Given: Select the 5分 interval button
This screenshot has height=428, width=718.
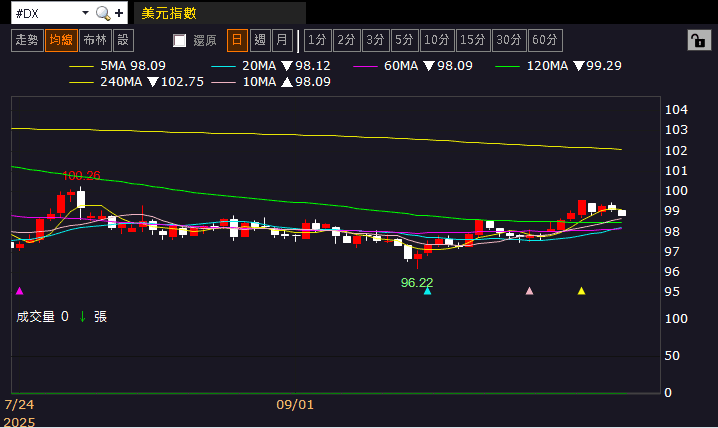Looking at the screenshot, I should pos(404,40).
